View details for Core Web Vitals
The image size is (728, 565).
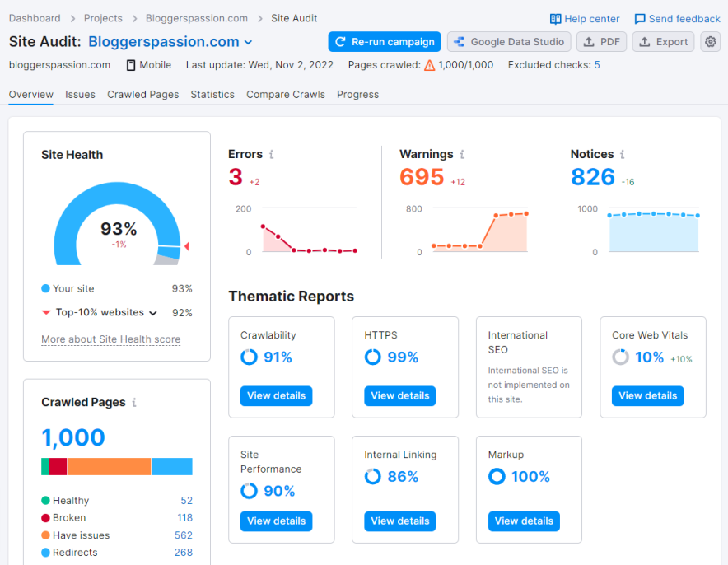coord(647,396)
